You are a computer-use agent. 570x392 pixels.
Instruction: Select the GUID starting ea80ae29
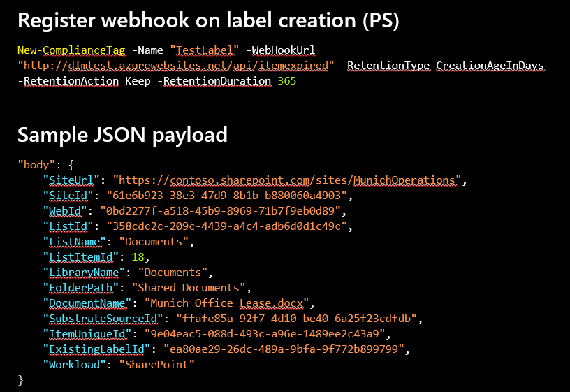(284, 349)
